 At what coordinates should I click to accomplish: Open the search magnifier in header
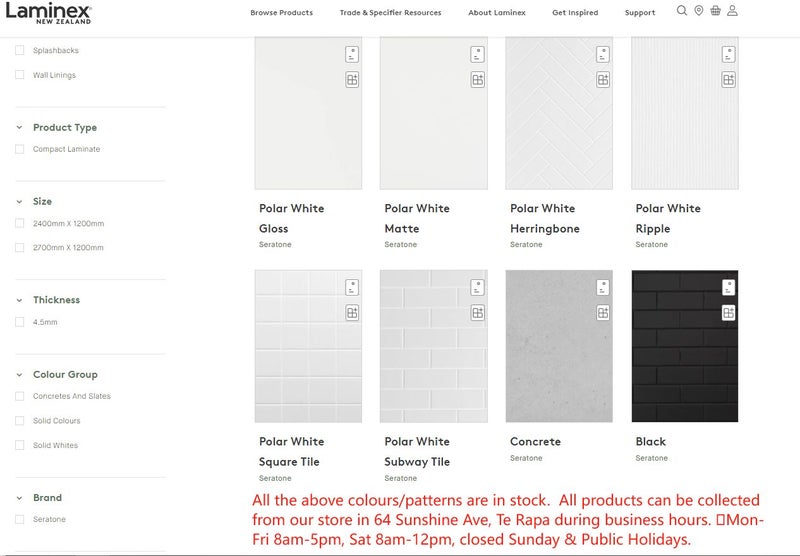[682, 11]
